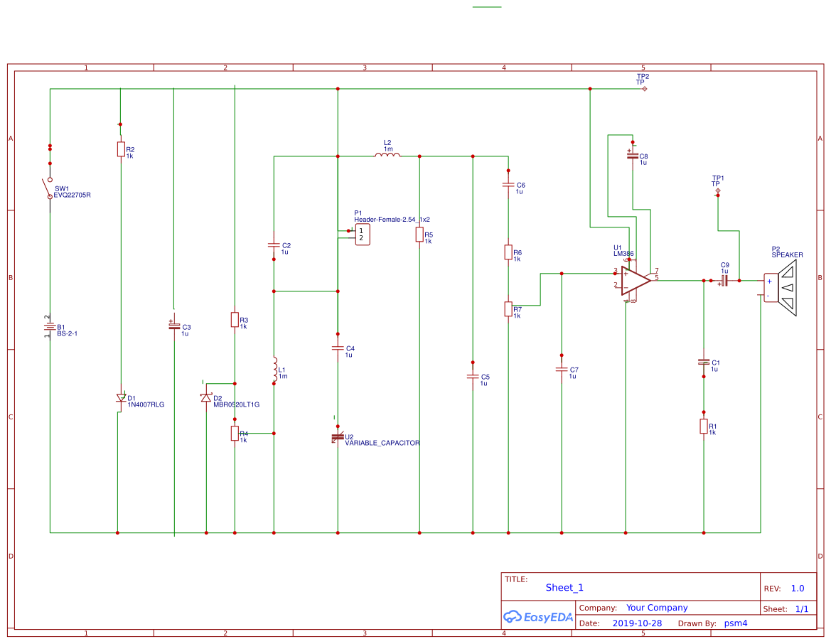
Task: Click the Your Company field
Action: [656, 608]
